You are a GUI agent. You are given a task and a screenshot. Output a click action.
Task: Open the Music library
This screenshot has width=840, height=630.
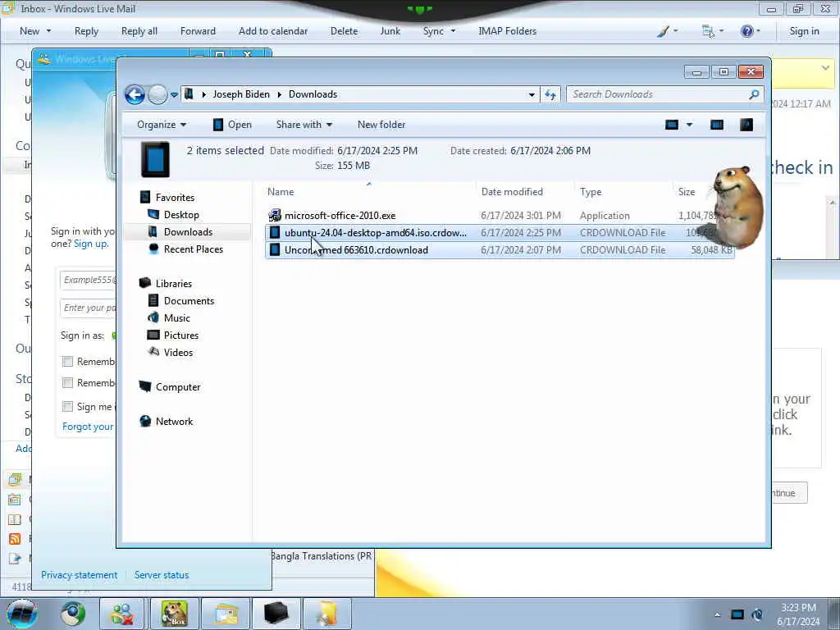click(x=177, y=317)
